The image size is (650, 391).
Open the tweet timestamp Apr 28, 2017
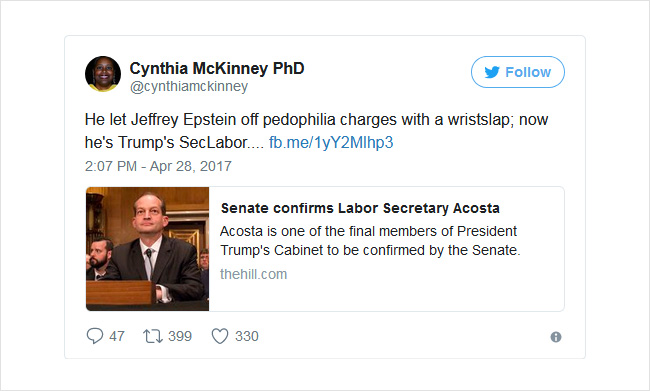158,166
